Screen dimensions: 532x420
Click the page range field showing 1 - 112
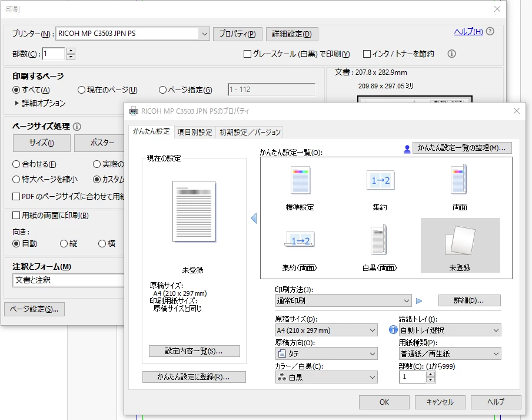pyautogui.click(x=272, y=90)
